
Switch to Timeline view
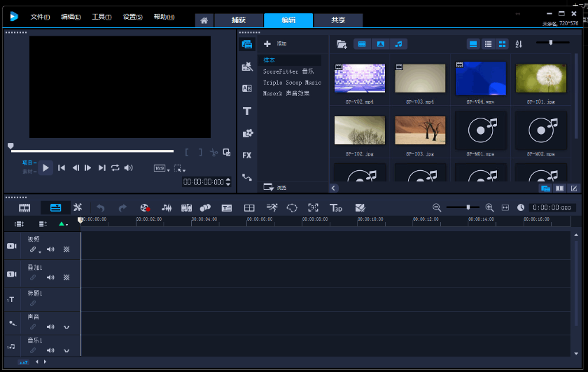55,207
